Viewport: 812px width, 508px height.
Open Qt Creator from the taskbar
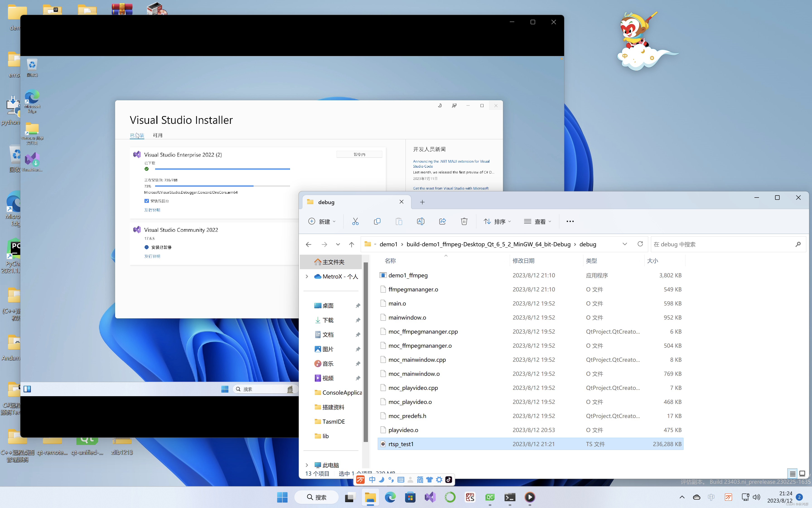(490, 497)
